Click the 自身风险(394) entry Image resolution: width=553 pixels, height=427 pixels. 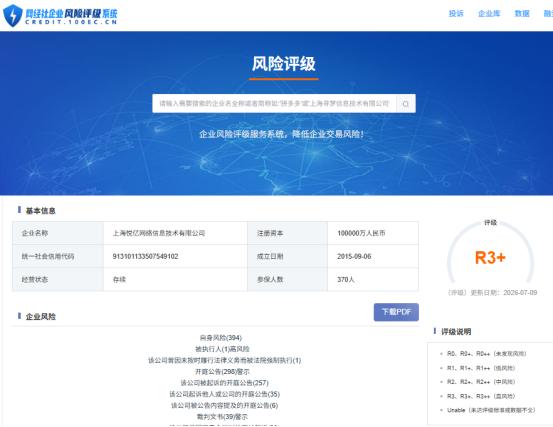coord(221,338)
